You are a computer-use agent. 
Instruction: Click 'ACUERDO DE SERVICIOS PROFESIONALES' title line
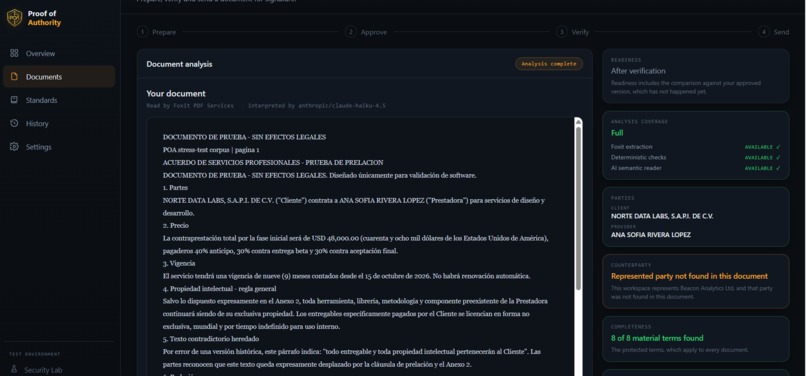coord(273,163)
